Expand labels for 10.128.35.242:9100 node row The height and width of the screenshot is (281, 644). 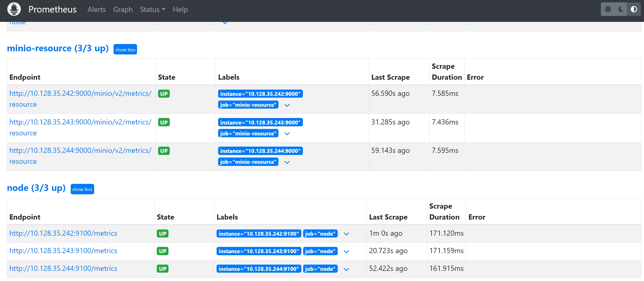tap(346, 234)
